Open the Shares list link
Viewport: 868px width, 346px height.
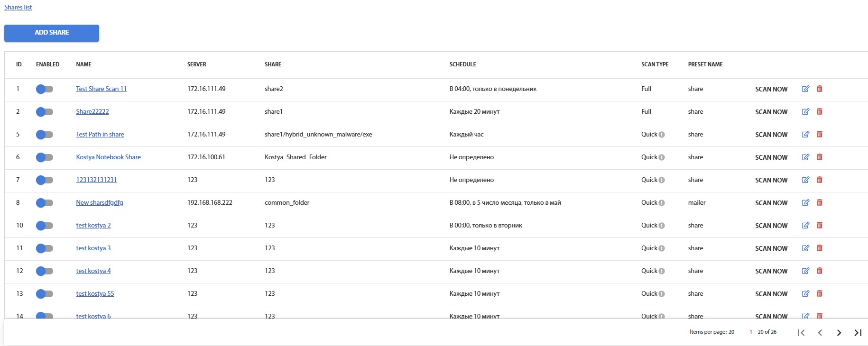pyautogui.click(x=18, y=7)
